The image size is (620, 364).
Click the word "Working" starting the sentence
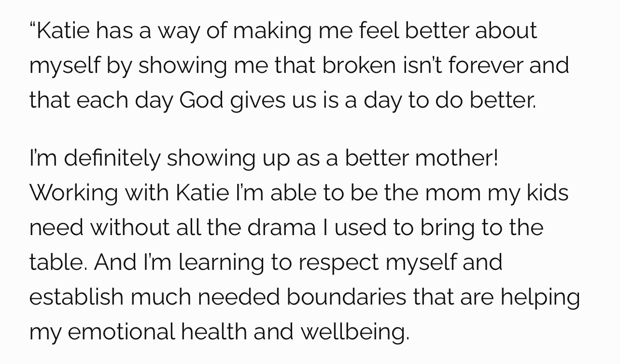pos(74,193)
